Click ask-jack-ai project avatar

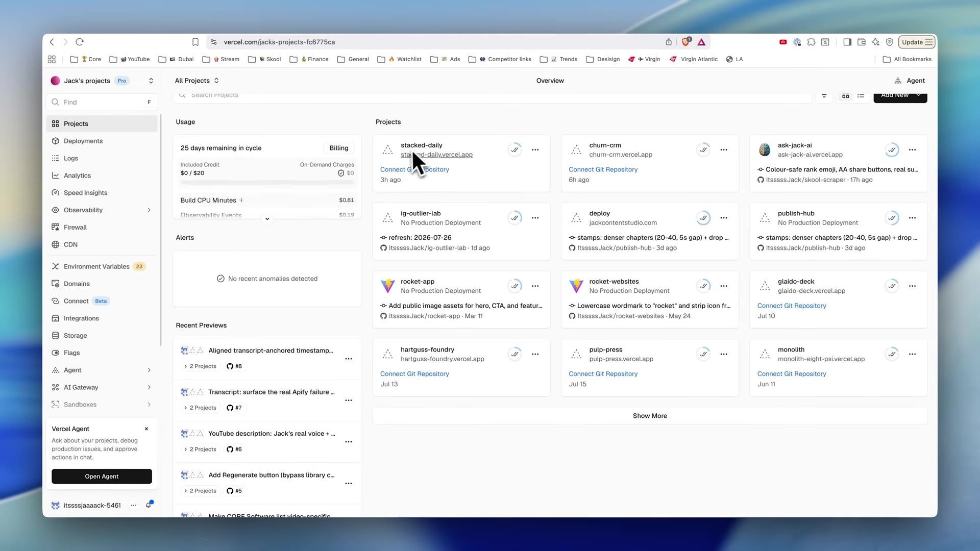coord(765,150)
